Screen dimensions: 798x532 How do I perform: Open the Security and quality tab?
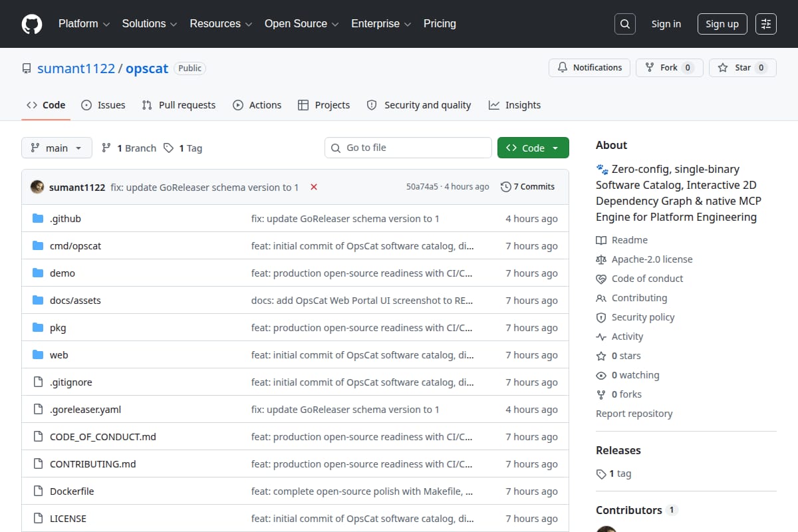click(x=419, y=105)
